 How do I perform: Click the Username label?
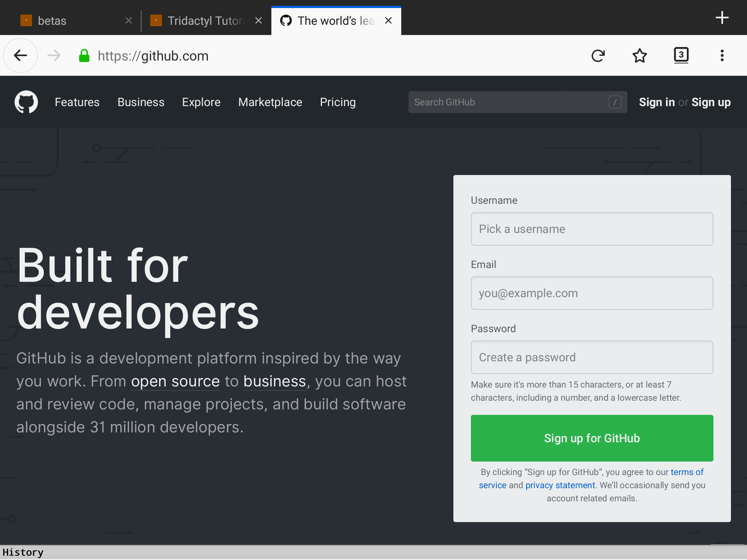(494, 200)
